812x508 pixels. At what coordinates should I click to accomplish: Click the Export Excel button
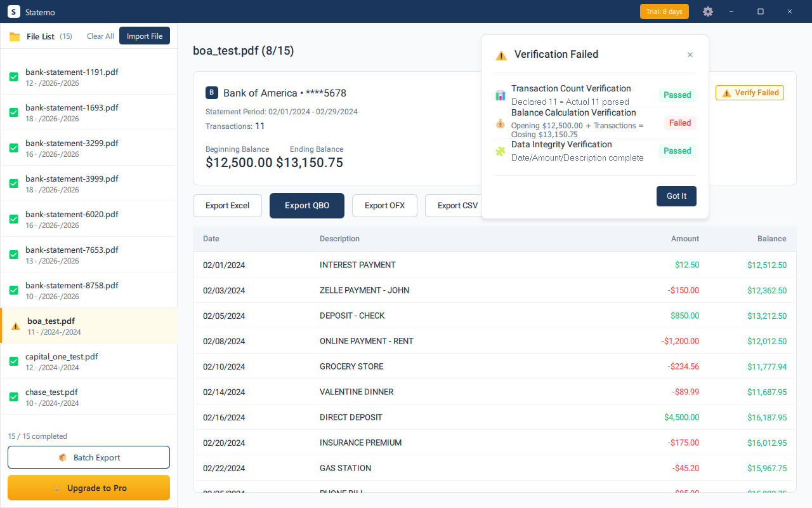227,206
